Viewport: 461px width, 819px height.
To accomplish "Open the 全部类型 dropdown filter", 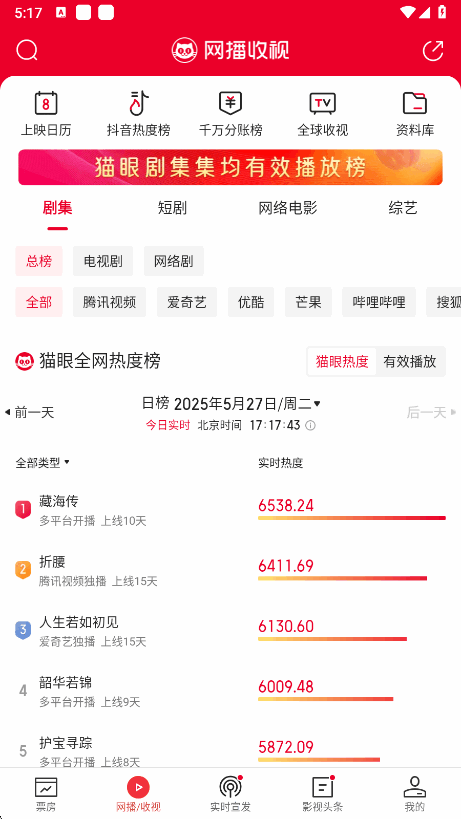I will click(42, 462).
